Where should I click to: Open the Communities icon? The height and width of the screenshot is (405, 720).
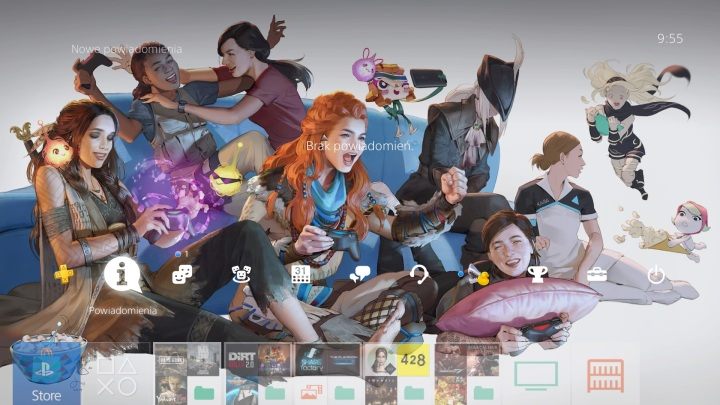(241, 275)
